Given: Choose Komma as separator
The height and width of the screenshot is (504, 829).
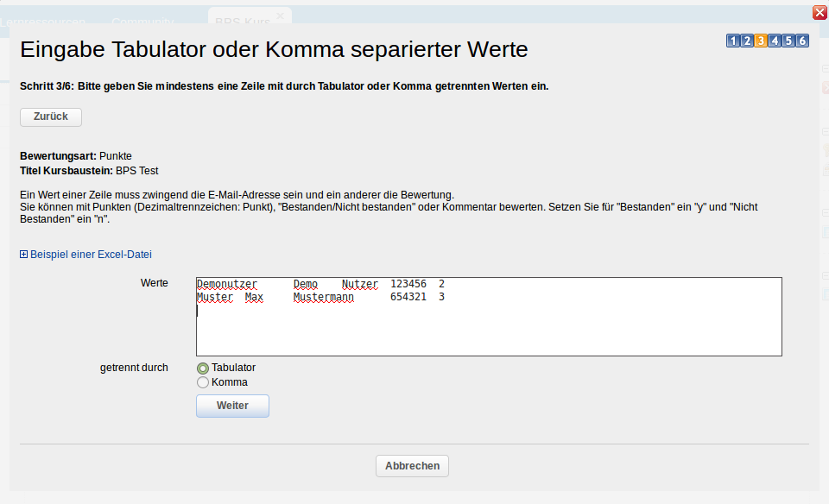Looking at the screenshot, I should click(x=202, y=382).
